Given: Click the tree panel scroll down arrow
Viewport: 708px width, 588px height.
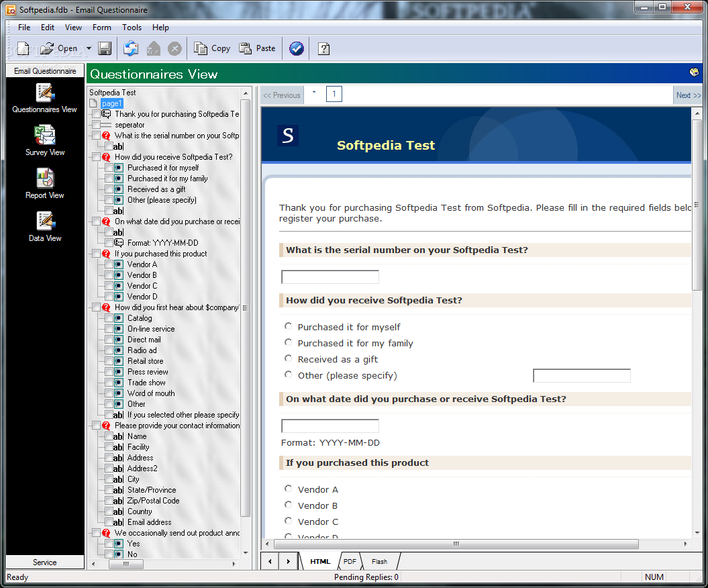Looking at the screenshot, I should [x=246, y=553].
